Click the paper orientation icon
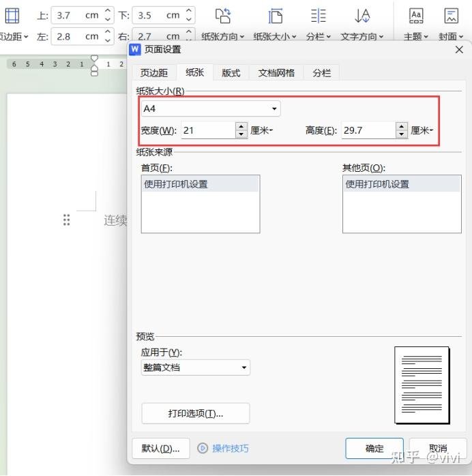This screenshot has width=472, height=476. click(x=223, y=16)
